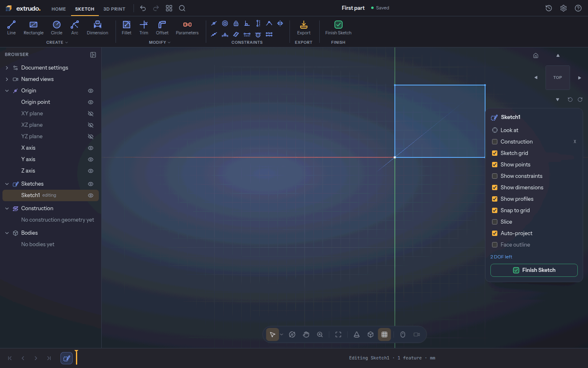Enable Show constraints
This screenshot has height=368, width=588.
pyautogui.click(x=494, y=176)
